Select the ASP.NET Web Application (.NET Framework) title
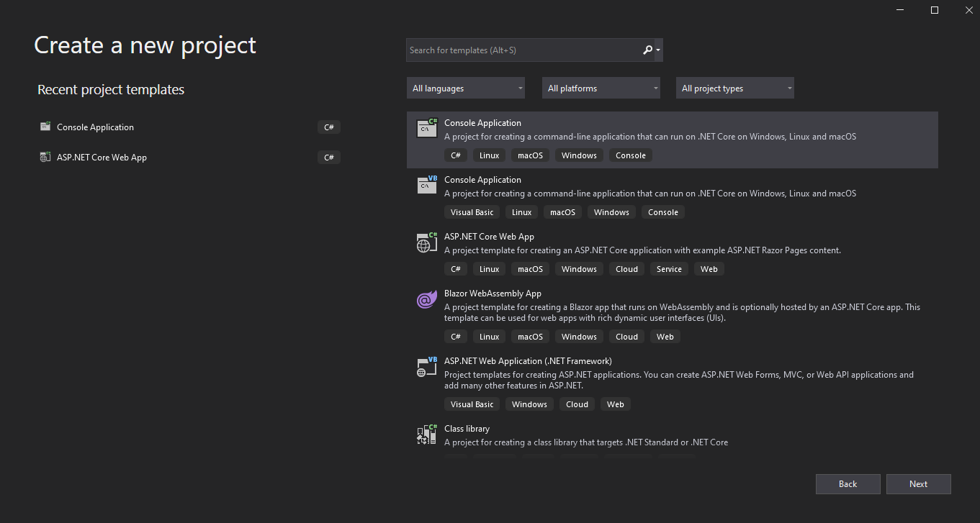This screenshot has height=523, width=980. 528,361
